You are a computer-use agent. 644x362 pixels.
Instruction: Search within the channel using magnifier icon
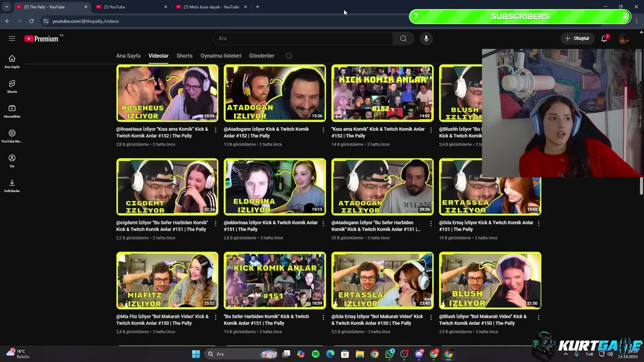(x=289, y=56)
